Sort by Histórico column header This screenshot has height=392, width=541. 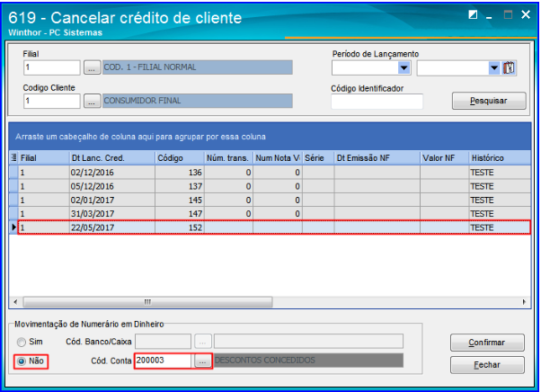pyautogui.click(x=500, y=158)
